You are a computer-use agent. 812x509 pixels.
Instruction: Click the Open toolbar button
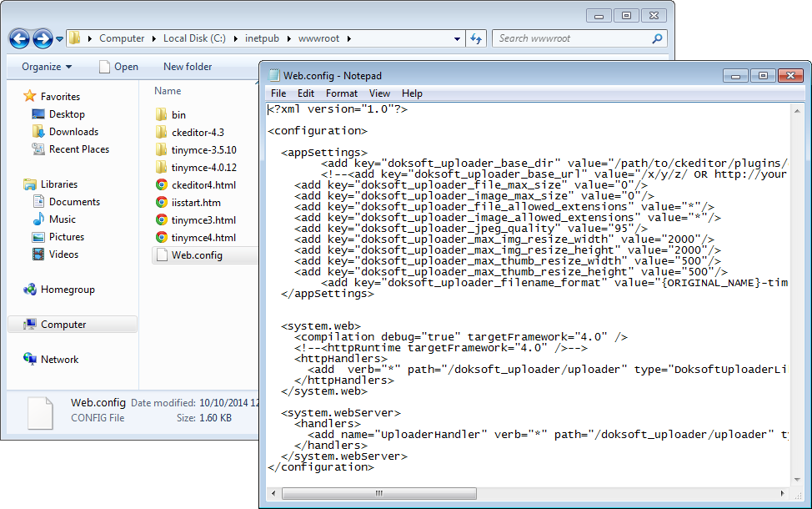[118, 67]
